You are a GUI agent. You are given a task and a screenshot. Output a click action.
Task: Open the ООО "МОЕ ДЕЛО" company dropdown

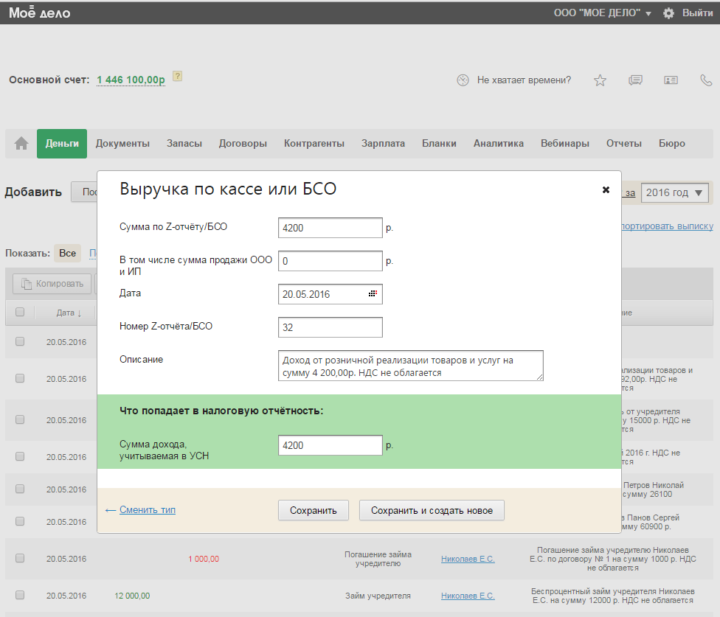[x=602, y=13]
